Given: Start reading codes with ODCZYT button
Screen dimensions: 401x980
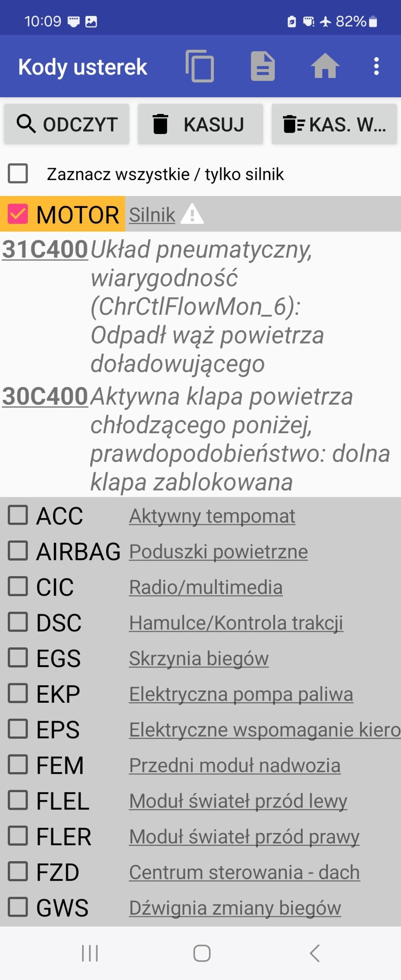Looking at the screenshot, I should click(x=67, y=124).
